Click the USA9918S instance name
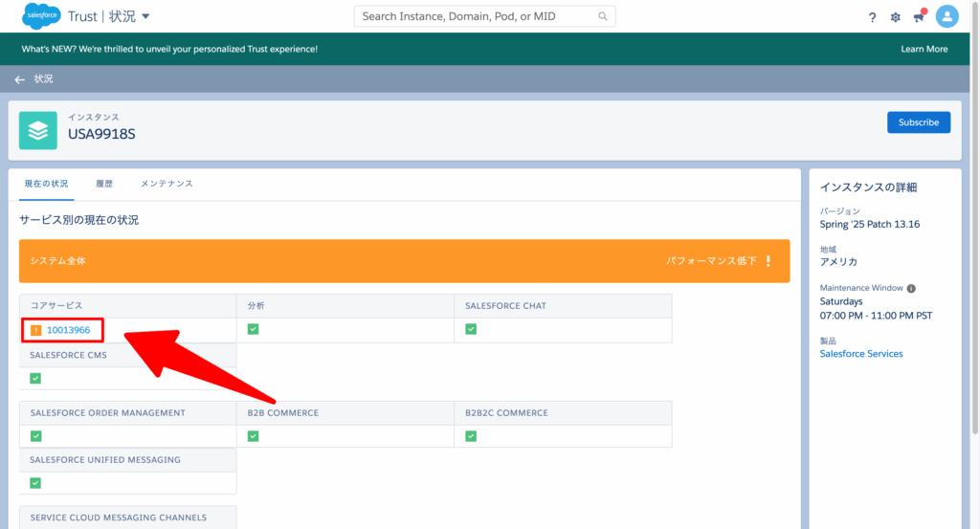Image resolution: width=980 pixels, height=529 pixels. click(101, 134)
